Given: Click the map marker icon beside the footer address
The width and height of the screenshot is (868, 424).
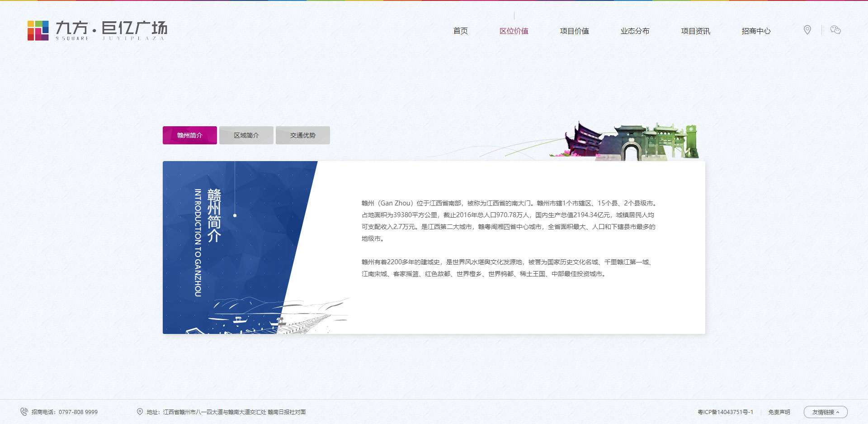Looking at the screenshot, I should (x=139, y=412).
